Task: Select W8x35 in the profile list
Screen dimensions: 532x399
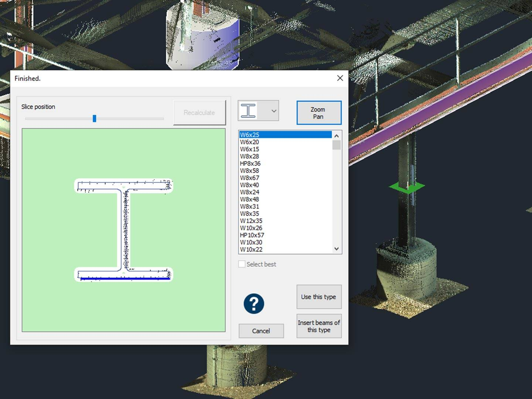Action: (286, 214)
